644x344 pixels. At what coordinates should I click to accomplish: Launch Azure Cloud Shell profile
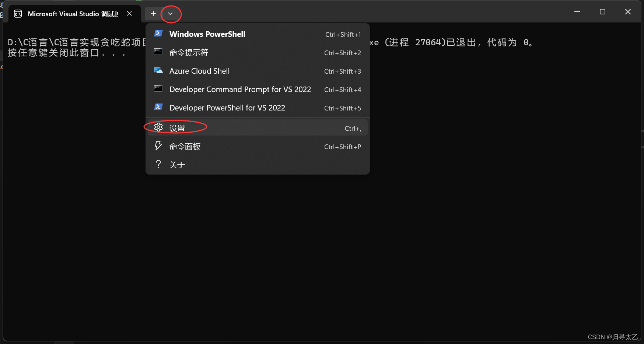(x=258, y=71)
